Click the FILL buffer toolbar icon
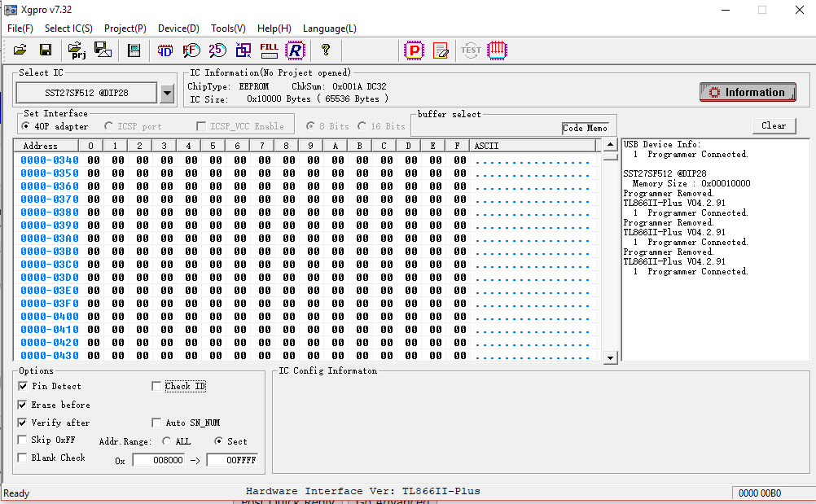Screen dimensions: 816x504 point(269,50)
